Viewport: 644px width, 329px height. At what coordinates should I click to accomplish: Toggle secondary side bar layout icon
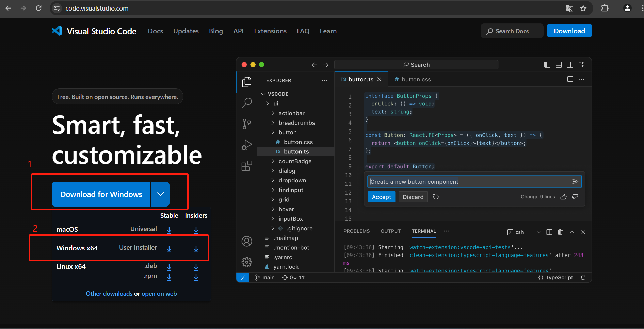(570, 65)
